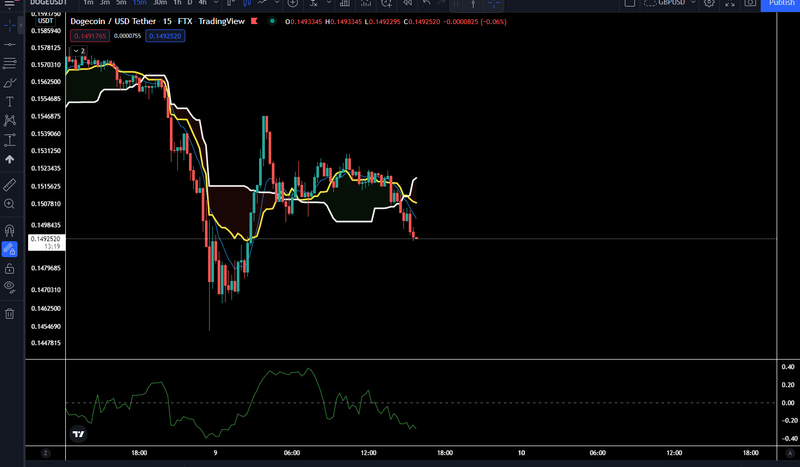The width and height of the screenshot is (800, 467).
Task: Open indicator templates icon
Action: (x=366, y=3)
